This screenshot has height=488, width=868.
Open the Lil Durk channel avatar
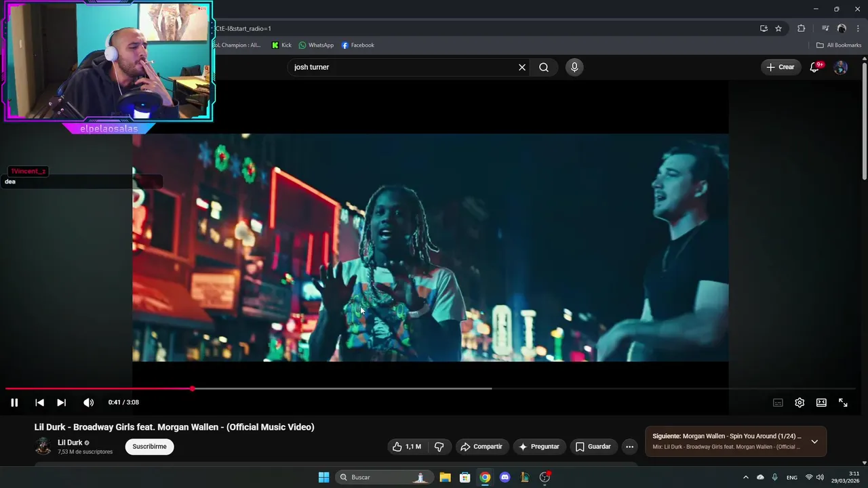(x=43, y=446)
